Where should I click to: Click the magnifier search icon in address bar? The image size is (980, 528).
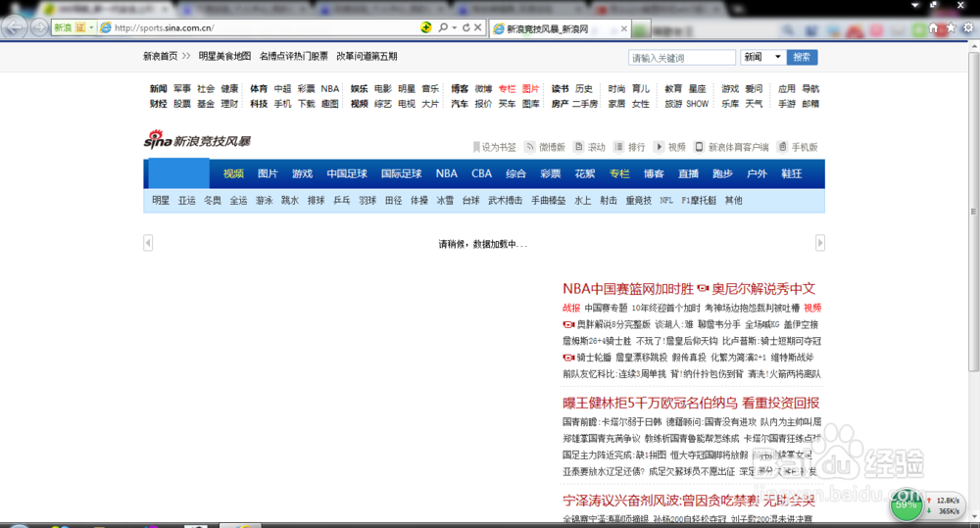[443, 27]
